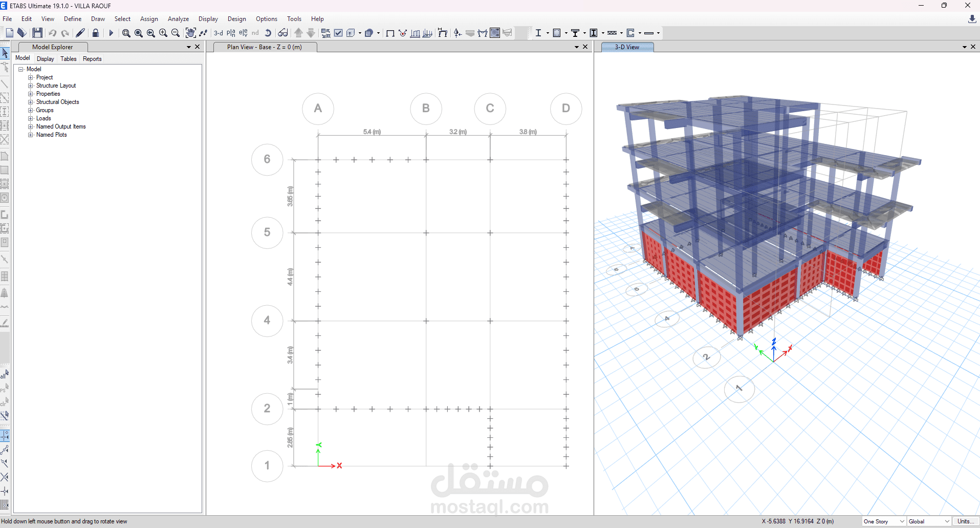Open the File menu
This screenshot has height=528, width=980.
click(7, 19)
